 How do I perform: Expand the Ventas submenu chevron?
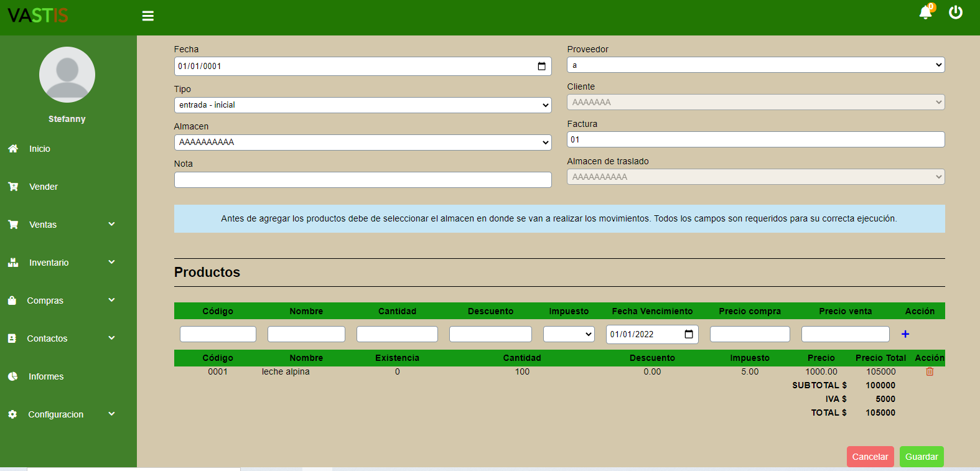pos(111,224)
